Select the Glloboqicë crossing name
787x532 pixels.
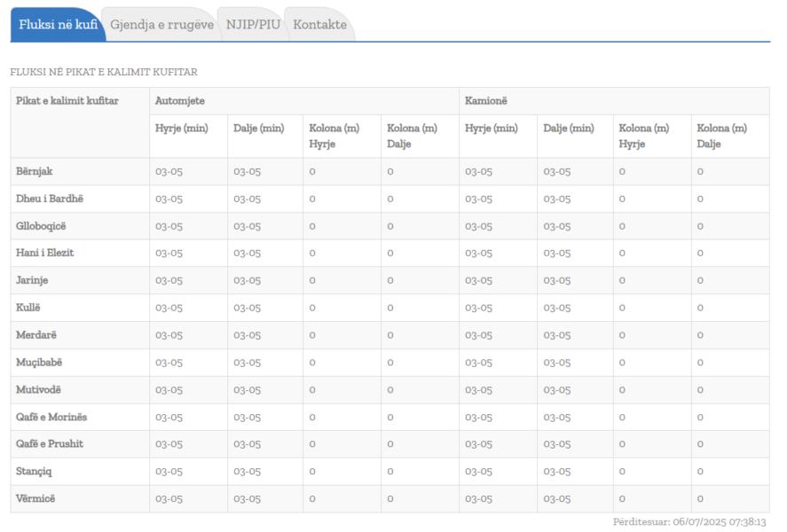pos(41,226)
